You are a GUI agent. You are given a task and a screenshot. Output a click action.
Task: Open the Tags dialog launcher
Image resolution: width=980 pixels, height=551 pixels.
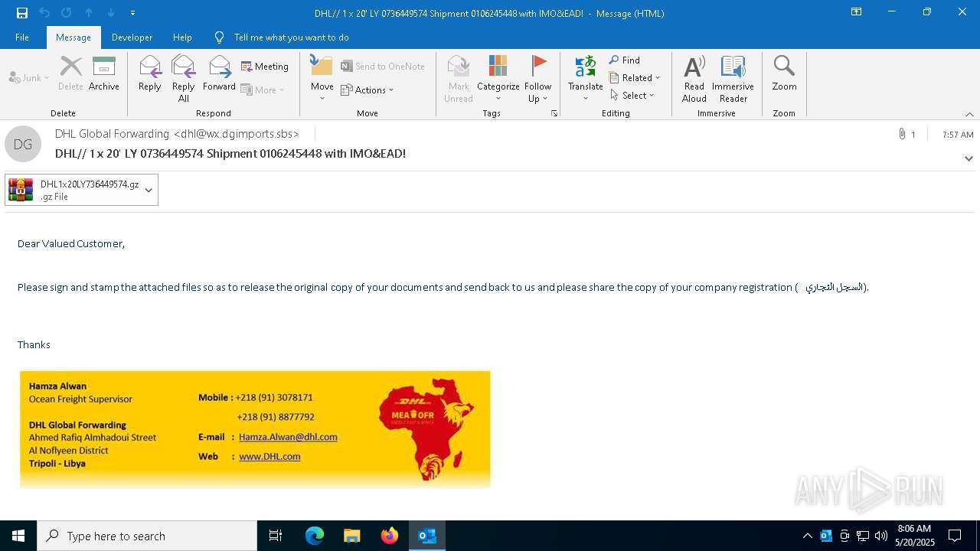click(x=554, y=113)
